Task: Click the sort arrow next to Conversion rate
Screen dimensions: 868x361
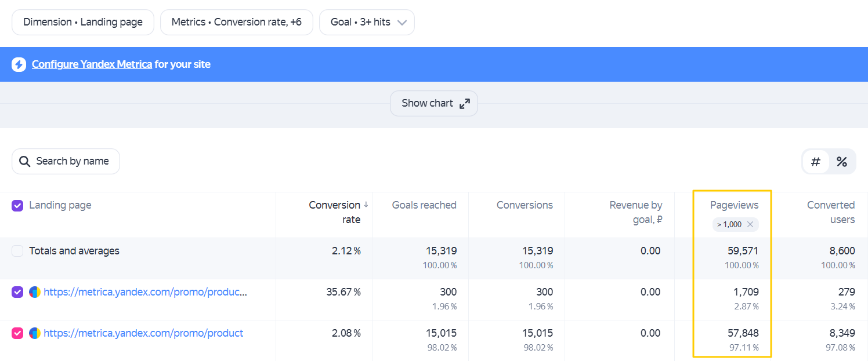Action: (366, 205)
